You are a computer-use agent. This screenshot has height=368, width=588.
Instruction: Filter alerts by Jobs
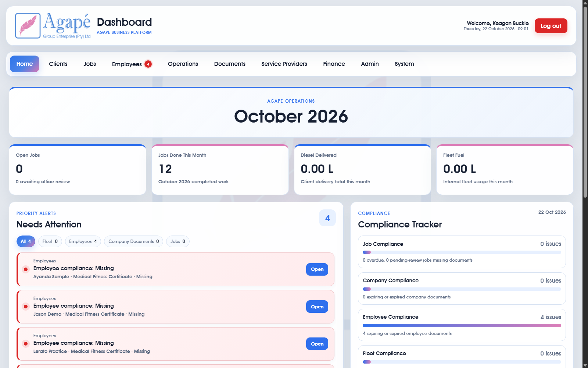click(178, 241)
